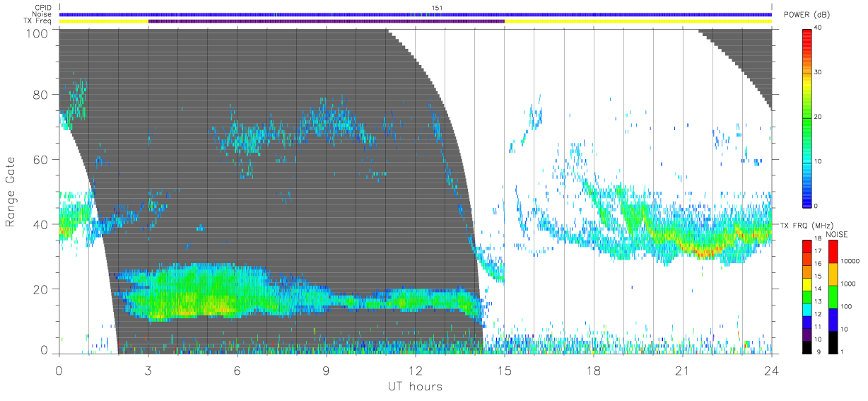Click the power scale value 40

[x=818, y=28]
